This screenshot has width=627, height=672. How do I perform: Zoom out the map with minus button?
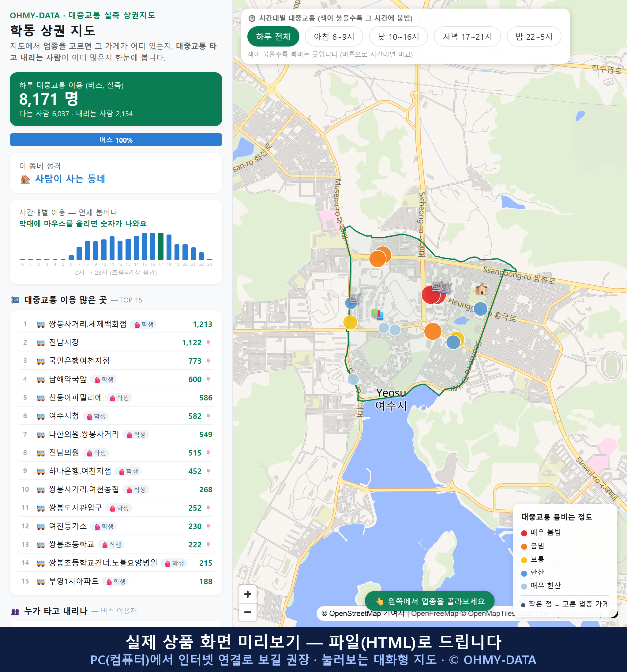pos(247,612)
